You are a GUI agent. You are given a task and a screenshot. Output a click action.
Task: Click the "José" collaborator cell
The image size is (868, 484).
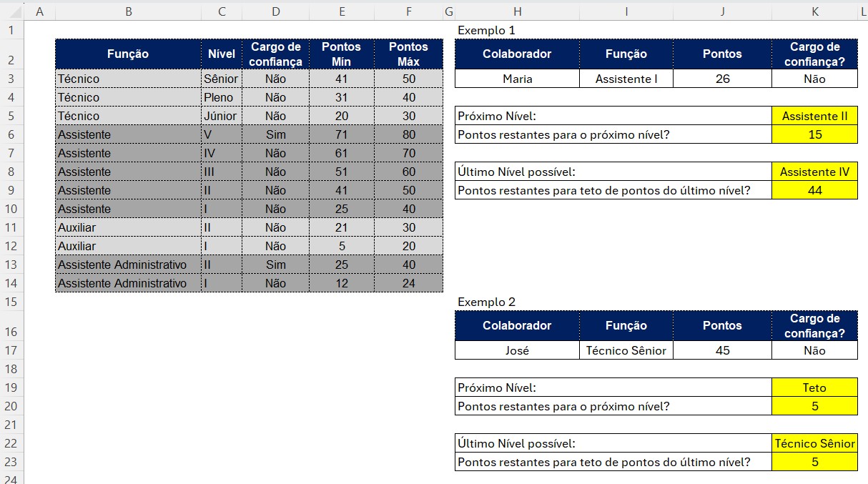point(517,350)
